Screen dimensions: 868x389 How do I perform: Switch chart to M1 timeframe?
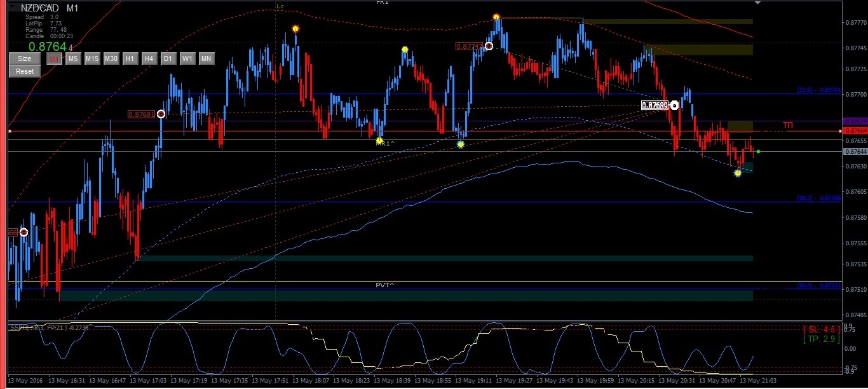[x=55, y=58]
